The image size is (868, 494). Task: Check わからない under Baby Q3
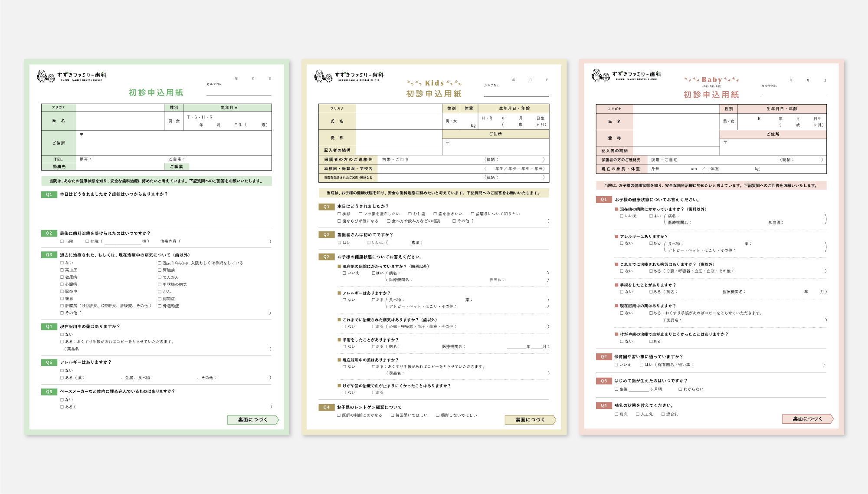(x=680, y=389)
